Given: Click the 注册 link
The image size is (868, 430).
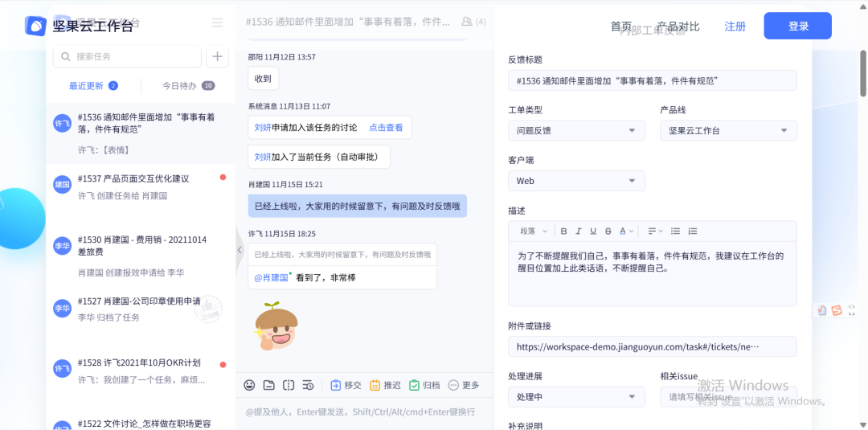Looking at the screenshot, I should coord(735,26).
